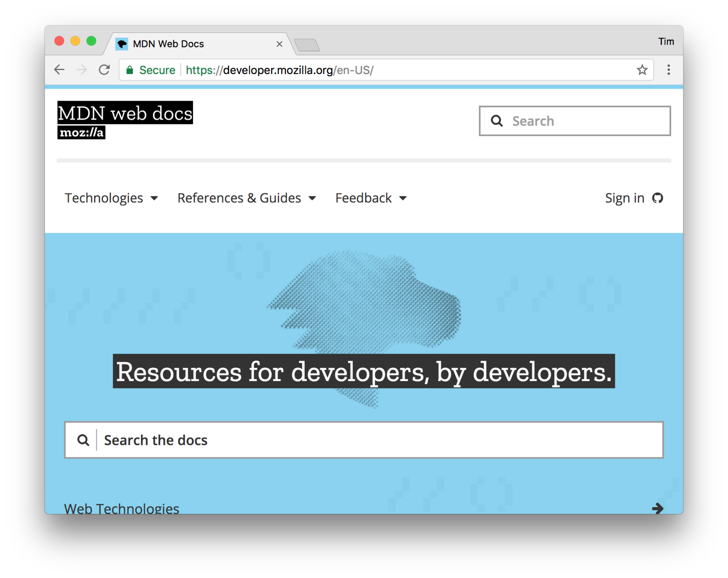This screenshot has height=578, width=728.
Task: Click the green fullscreen window button
Action: pyautogui.click(x=91, y=41)
